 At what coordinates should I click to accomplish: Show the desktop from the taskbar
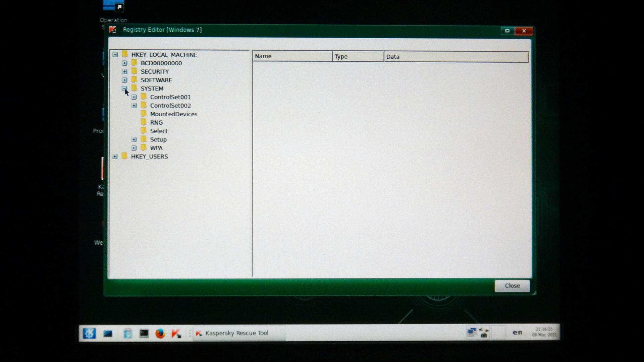pyautogui.click(x=108, y=334)
